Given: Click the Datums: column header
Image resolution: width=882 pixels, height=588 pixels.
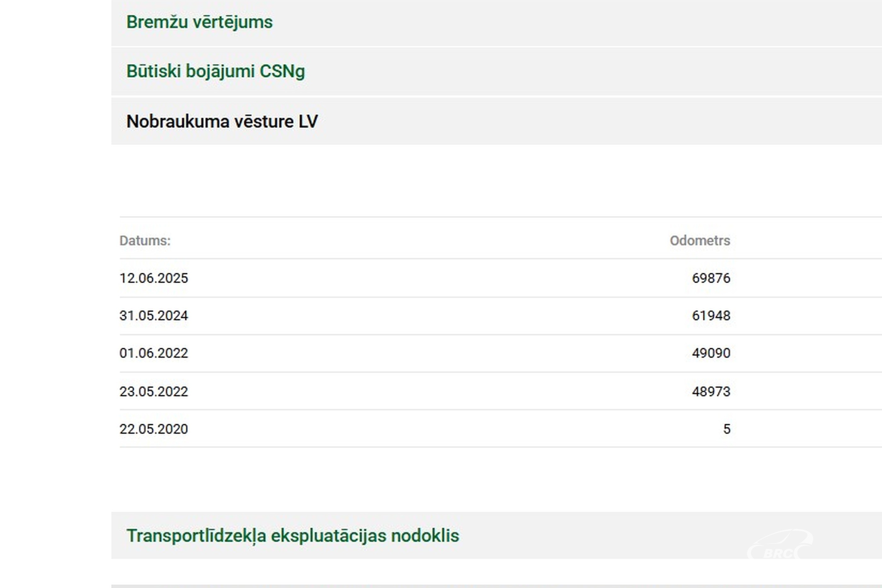Looking at the screenshot, I should coord(145,241).
